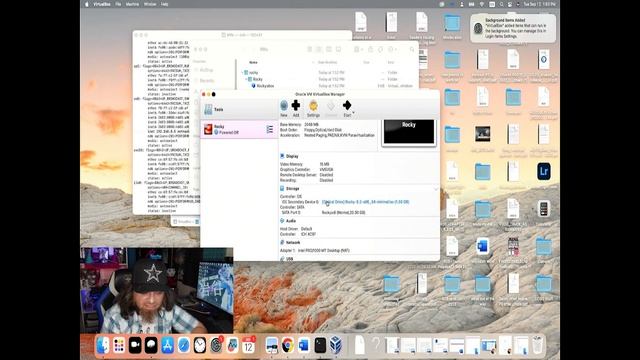
Task: Open Terminal from the Dock
Action: click(x=320, y=345)
